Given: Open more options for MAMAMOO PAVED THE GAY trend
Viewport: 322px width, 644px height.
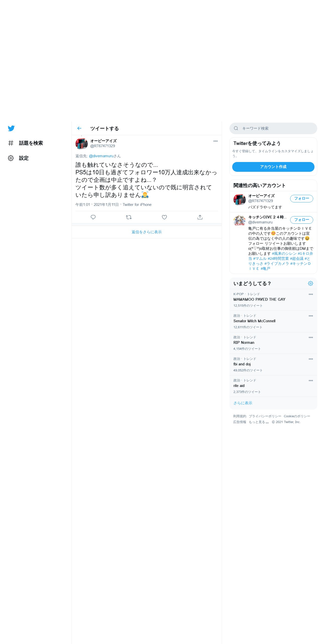Looking at the screenshot, I should [311, 294].
